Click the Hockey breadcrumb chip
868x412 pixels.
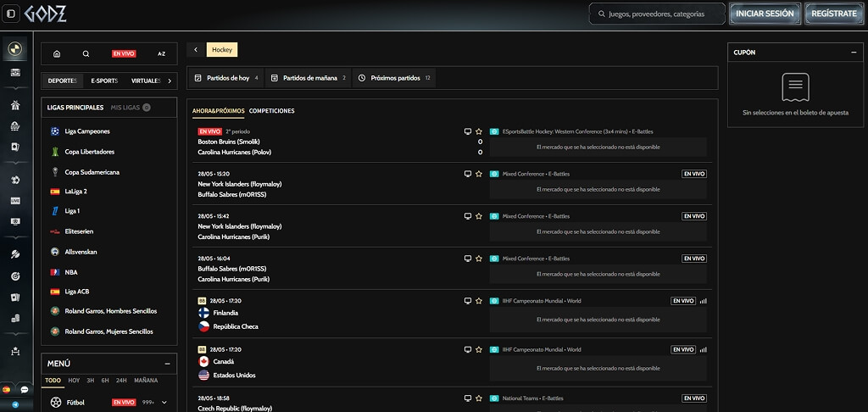coord(222,50)
